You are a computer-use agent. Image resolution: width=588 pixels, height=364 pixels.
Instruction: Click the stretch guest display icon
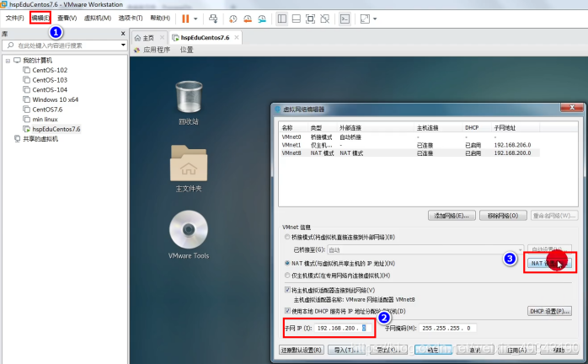pyautogui.click(x=365, y=19)
